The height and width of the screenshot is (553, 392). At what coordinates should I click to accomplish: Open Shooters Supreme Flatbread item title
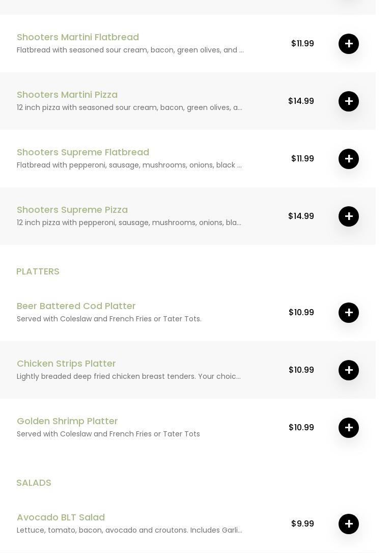coord(83,152)
